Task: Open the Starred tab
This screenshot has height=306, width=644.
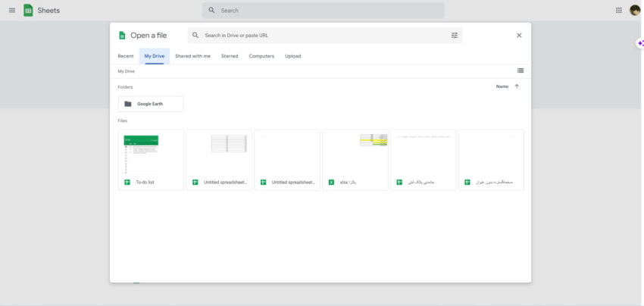Action: point(230,56)
